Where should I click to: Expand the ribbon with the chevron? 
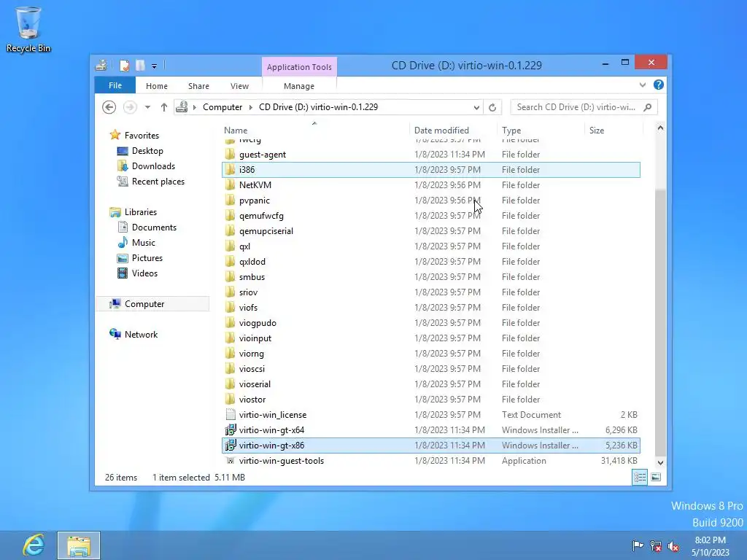click(x=643, y=85)
